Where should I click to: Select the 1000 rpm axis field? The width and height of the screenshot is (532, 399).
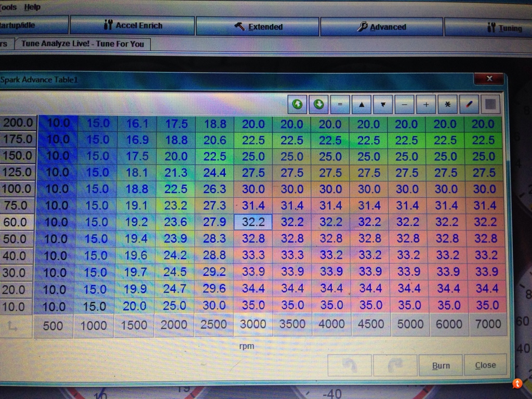click(x=94, y=326)
